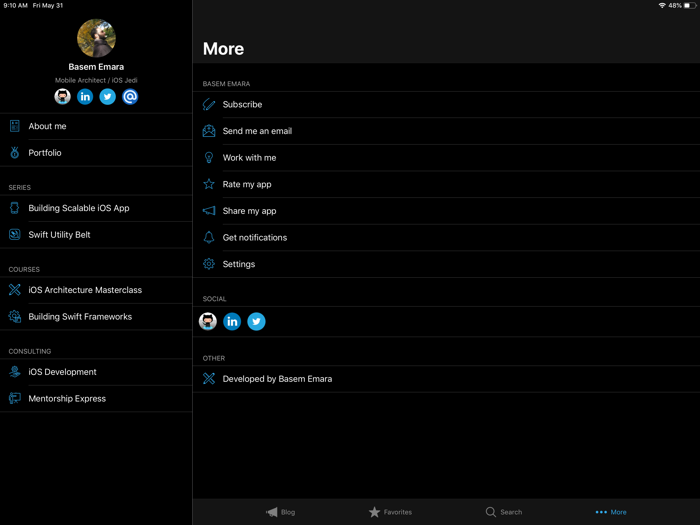Screen dimensions: 700x525
Task: Click the Developed by crossed tools icon
Action: point(208,379)
